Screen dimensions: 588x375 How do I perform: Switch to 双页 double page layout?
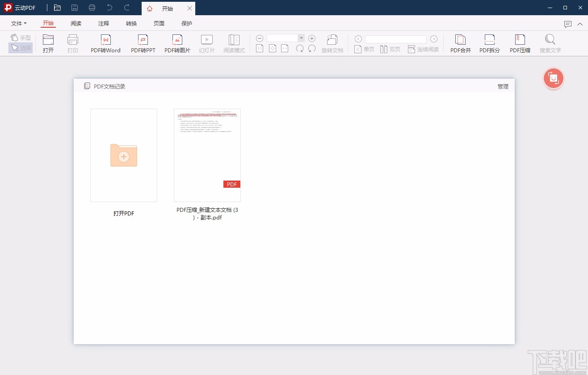[x=390, y=49]
